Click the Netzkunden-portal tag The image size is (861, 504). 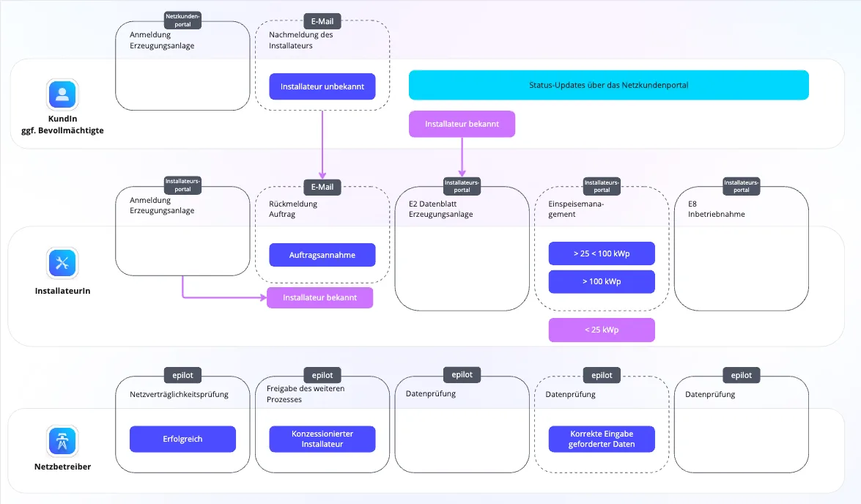pyautogui.click(x=183, y=21)
